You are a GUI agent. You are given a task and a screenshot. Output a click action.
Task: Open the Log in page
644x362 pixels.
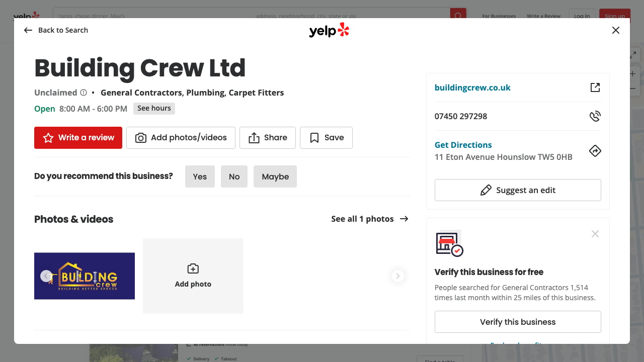[x=582, y=16]
